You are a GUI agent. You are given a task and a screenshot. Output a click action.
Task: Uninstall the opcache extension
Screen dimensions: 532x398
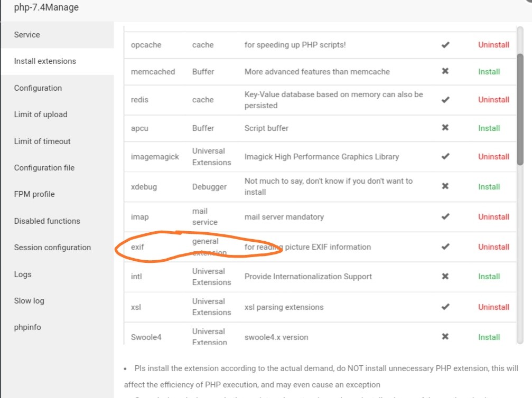[x=493, y=45]
